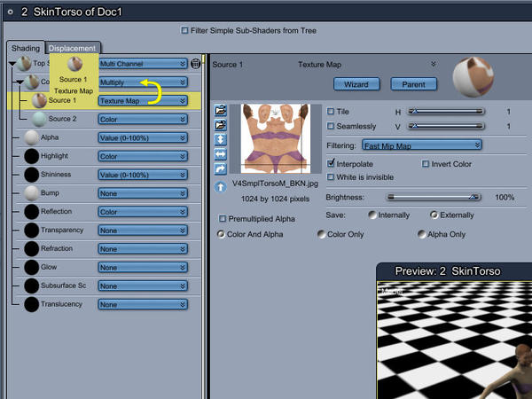Uncheck the Interpolate option
532x399 pixels.
coord(331,163)
